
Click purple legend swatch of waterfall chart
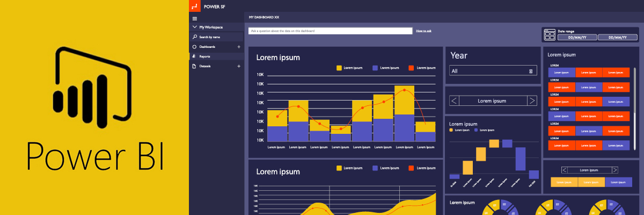(476, 130)
